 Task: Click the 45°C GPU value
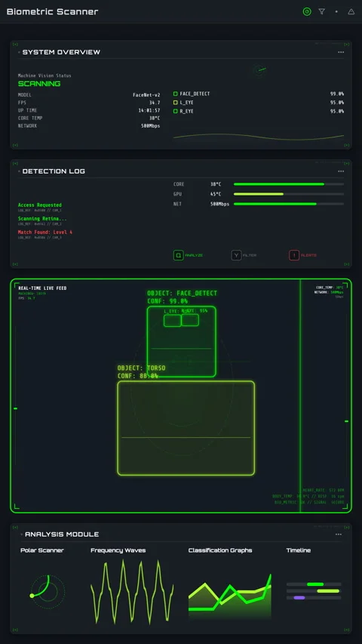point(216,194)
